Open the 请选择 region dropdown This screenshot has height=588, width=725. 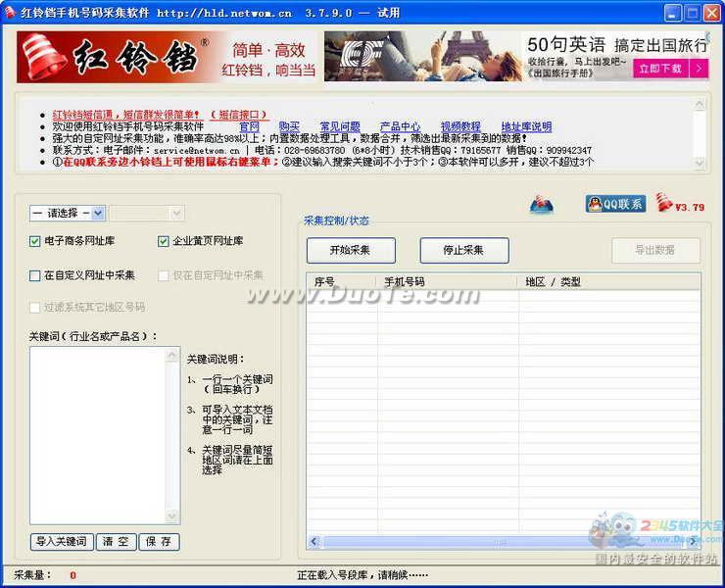[x=67, y=213]
